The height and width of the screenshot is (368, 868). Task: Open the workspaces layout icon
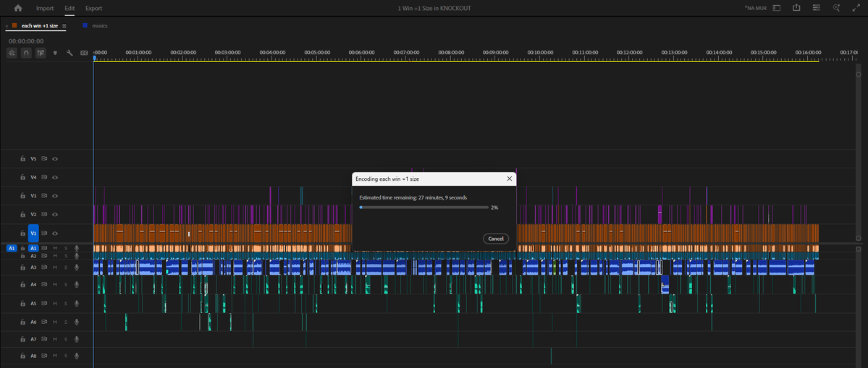[x=777, y=8]
